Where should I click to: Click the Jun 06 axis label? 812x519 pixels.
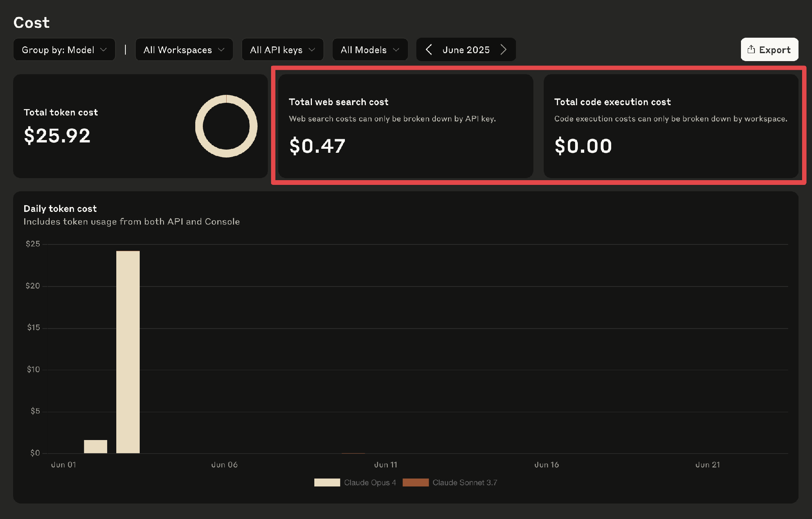[x=224, y=465]
